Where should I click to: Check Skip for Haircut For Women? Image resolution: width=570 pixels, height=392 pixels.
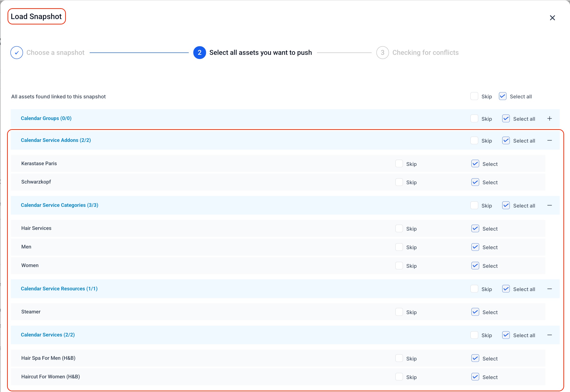[x=399, y=377]
